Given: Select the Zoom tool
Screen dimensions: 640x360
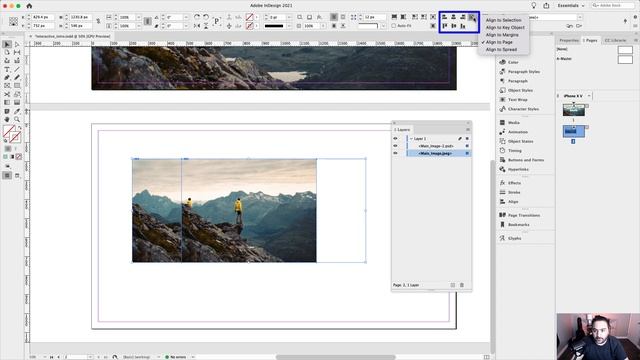Looking at the screenshot, I should click(x=17, y=119).
